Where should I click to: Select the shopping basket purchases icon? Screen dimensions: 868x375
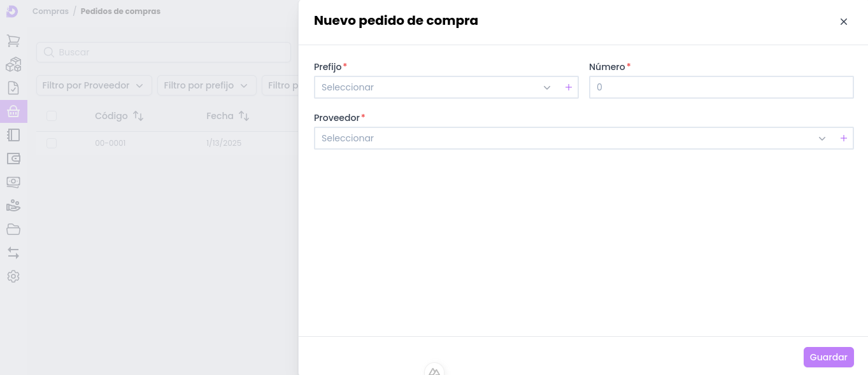(x=13, y=111)
